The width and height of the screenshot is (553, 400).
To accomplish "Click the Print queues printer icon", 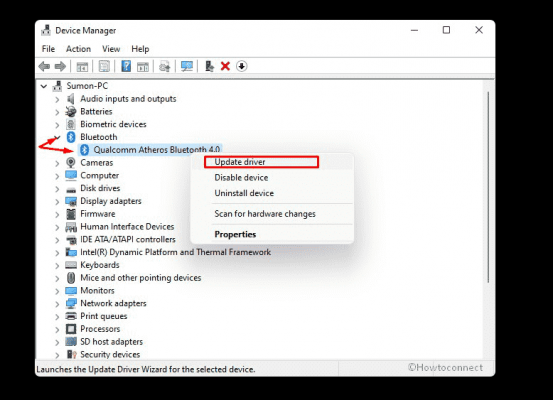I will coord(71,316).
